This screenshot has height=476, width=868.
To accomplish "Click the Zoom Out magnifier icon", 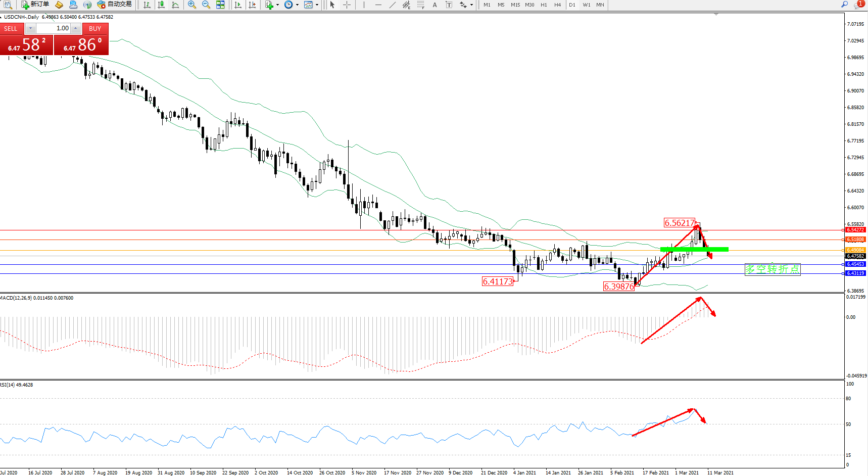I will [206, 5].
